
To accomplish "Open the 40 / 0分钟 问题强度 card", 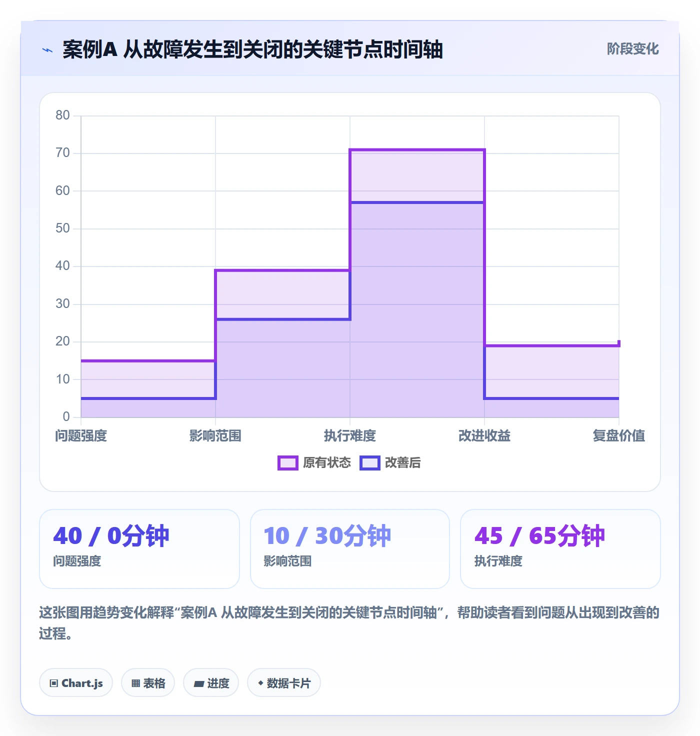I will coord(139,549).
